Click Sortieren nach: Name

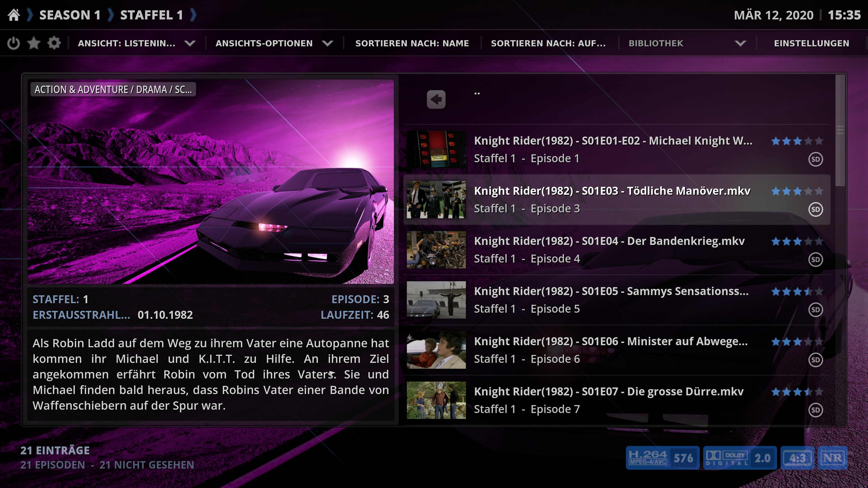412,43
